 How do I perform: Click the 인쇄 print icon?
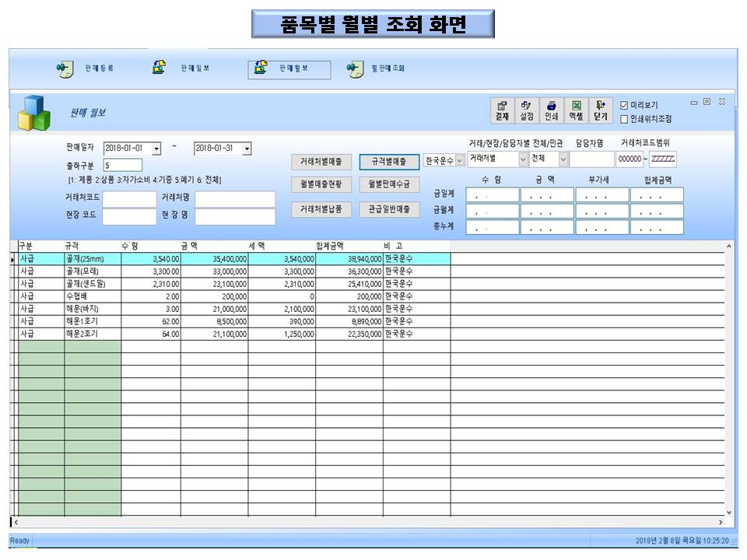click(x=551, y=110)
